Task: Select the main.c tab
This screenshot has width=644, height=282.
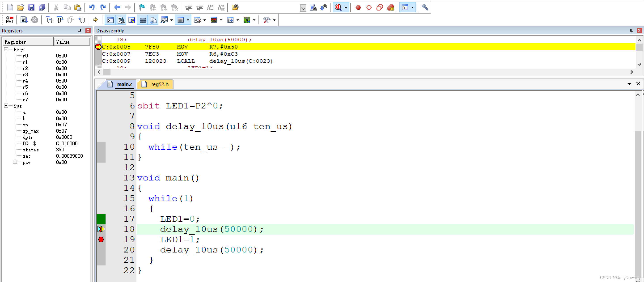Action: coord(125,84)
